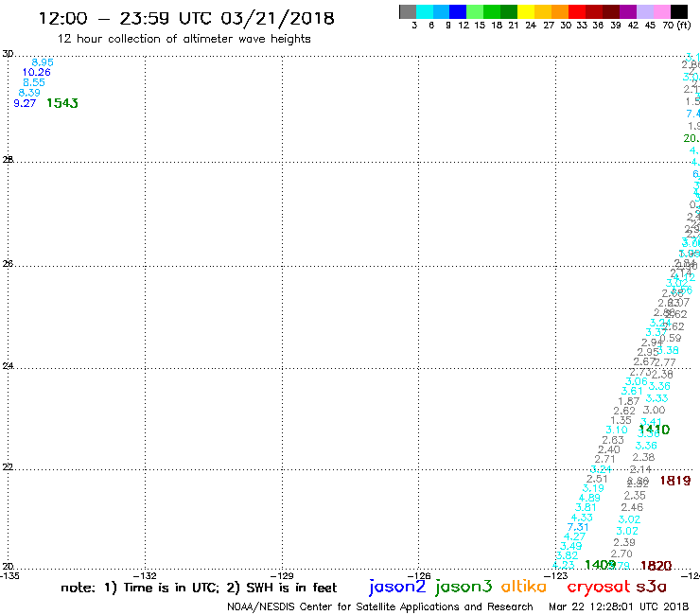Click the '3.81' wave height value
The image size is (700, 615).
tap(586, 507)
